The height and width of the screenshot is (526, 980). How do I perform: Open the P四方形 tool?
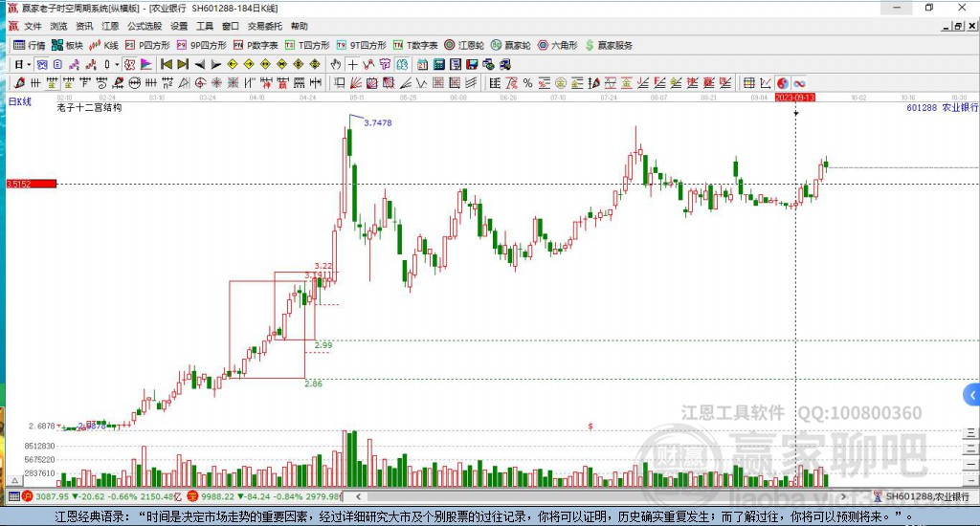pos(147,45)
